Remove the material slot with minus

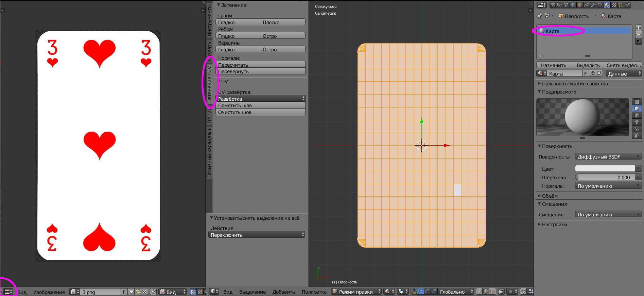[638, 35]
